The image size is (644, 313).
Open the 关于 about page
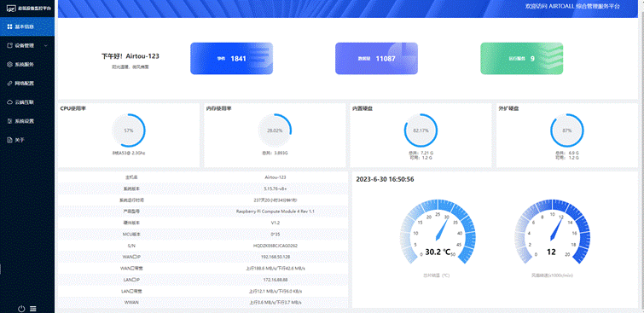27,140
